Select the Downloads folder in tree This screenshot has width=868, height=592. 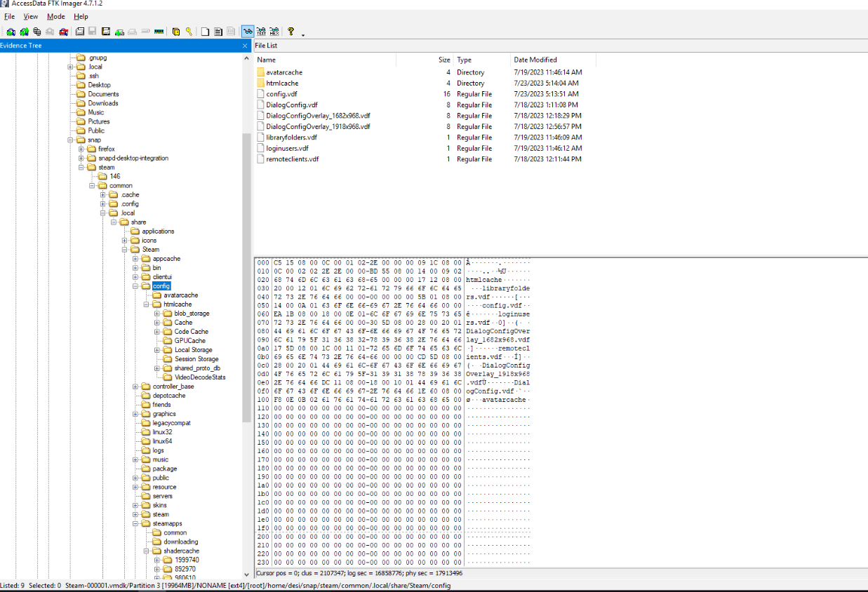[x=103, y=103]
